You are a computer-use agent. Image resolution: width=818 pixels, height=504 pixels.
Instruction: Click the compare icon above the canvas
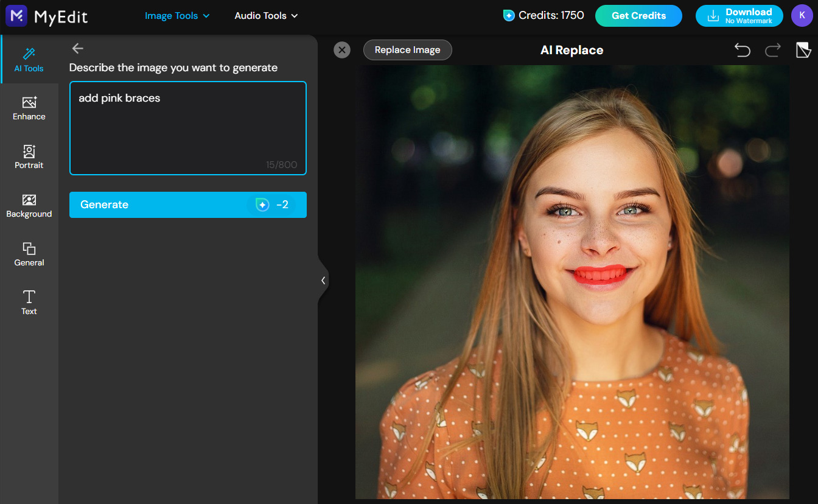[x=803, y=51]
